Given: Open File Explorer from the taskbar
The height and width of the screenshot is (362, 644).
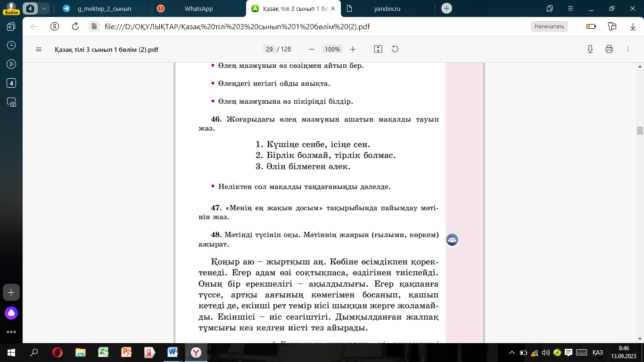Looking at the screenshot, I should (81, 352).
